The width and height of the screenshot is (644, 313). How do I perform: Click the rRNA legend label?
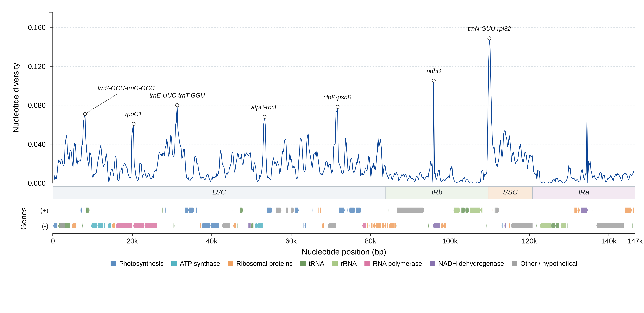(x=349, y=264)
